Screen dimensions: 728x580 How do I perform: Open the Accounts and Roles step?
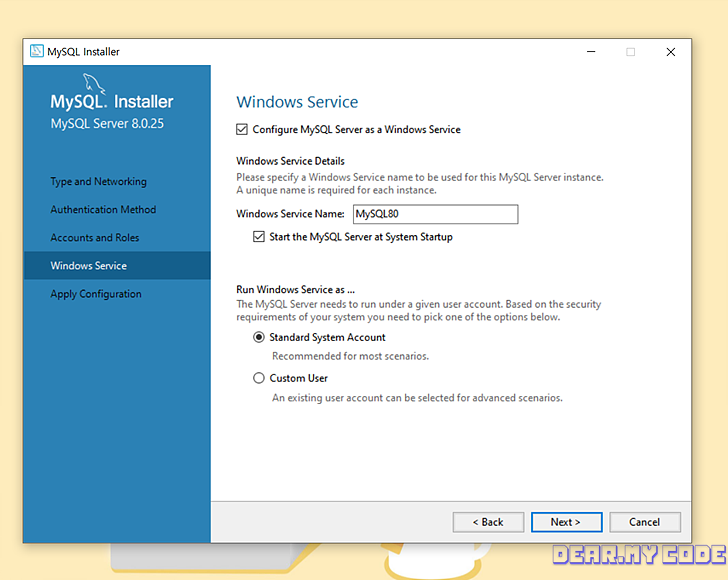(x=95, y=237)
